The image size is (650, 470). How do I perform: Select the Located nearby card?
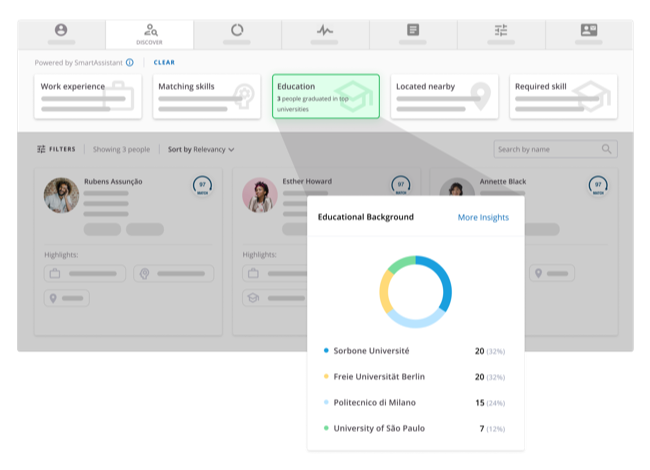point(443,96)
